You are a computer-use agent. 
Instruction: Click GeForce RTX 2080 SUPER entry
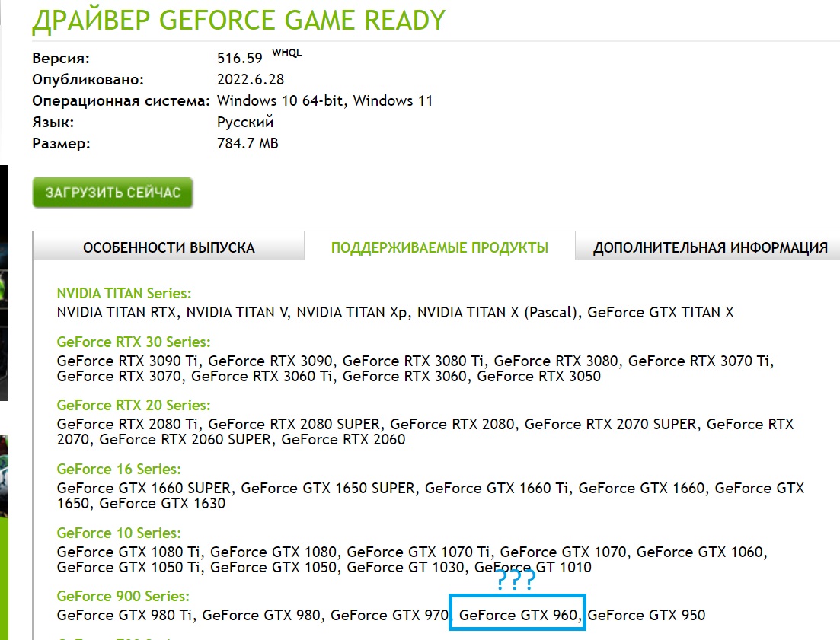coord(294,425)
